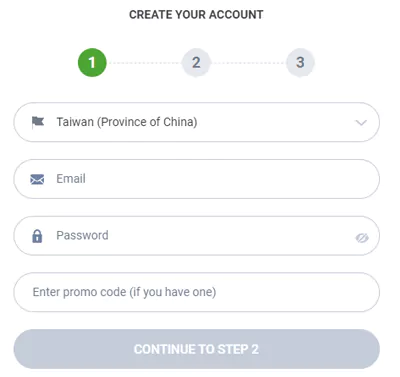Image resolution: width=400 pixels, height=377 pixels.
Task: Click the Taiwan (Province of China) text
Action: [127, 122]
